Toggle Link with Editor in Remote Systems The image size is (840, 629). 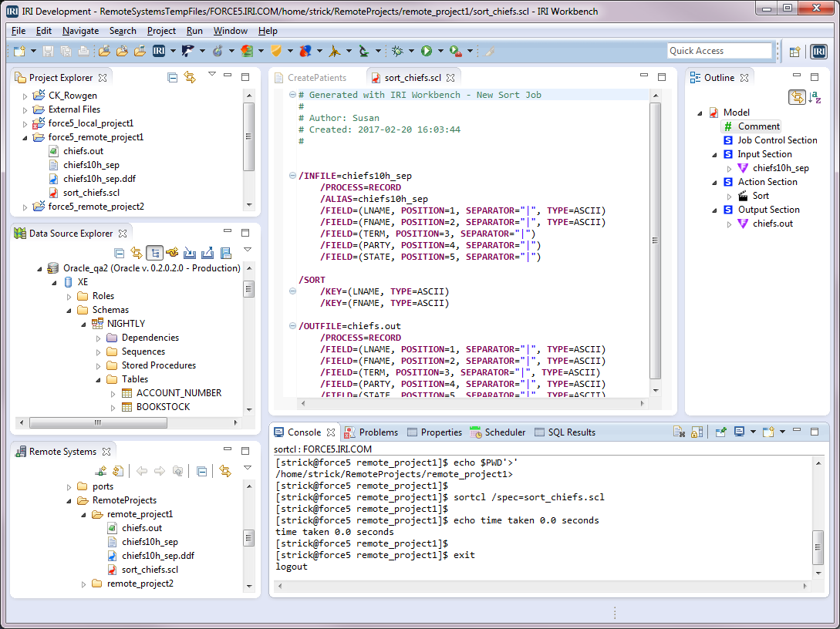tap(225, 471)
